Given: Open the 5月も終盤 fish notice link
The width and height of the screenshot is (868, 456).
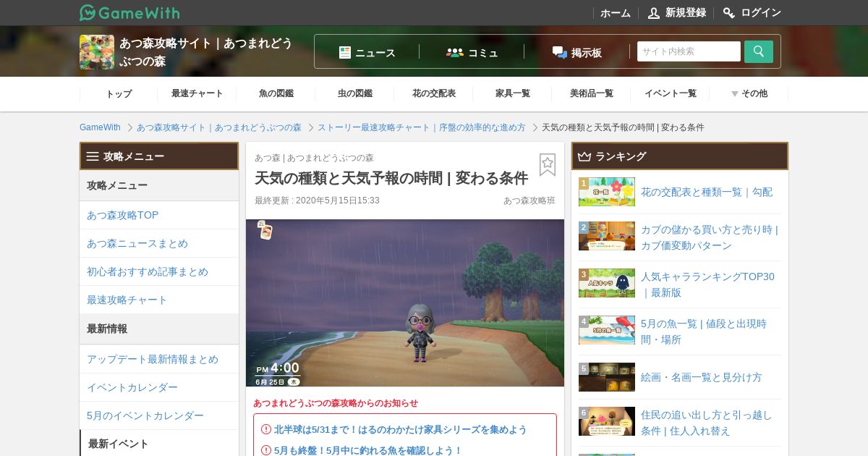Looking at the screenshot, I should coord(368,450).
